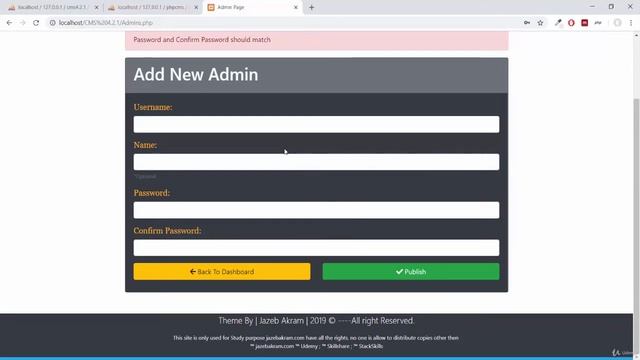The height and width of the screenshot is (360, 640).
Task: Click the Theme By Jazeb Akram footer text
Action: (x=316, y=321)
